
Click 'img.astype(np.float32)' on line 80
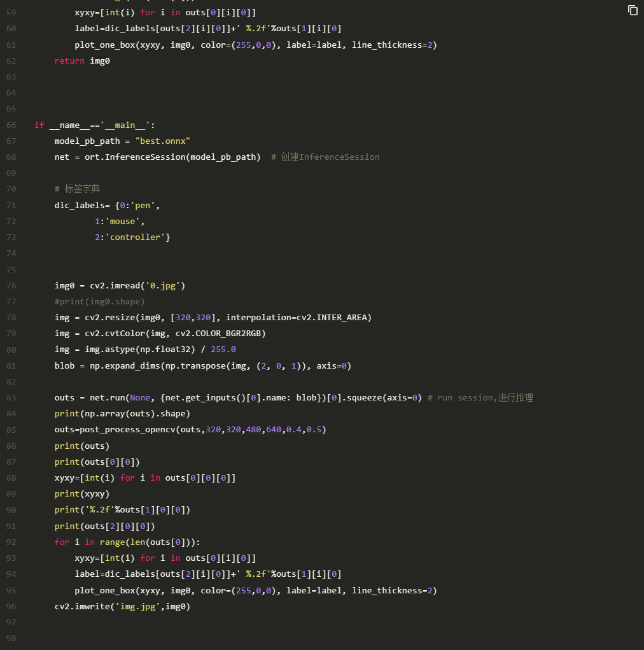(x=139, y=350)
